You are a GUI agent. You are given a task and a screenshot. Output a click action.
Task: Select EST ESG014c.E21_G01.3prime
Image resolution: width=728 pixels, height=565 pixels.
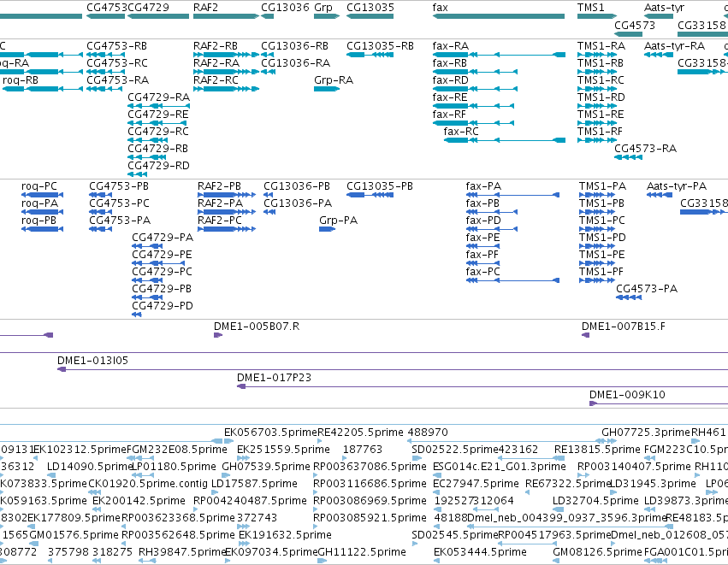click(499, 467)
